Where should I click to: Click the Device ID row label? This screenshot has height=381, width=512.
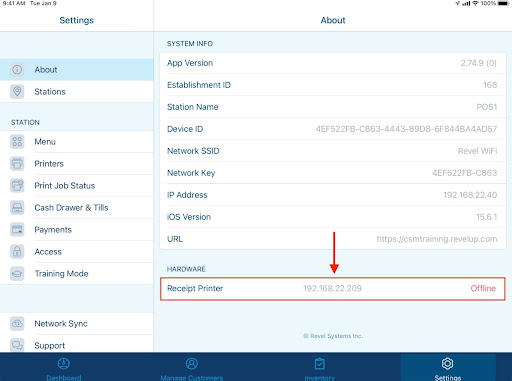pos(185,129)
